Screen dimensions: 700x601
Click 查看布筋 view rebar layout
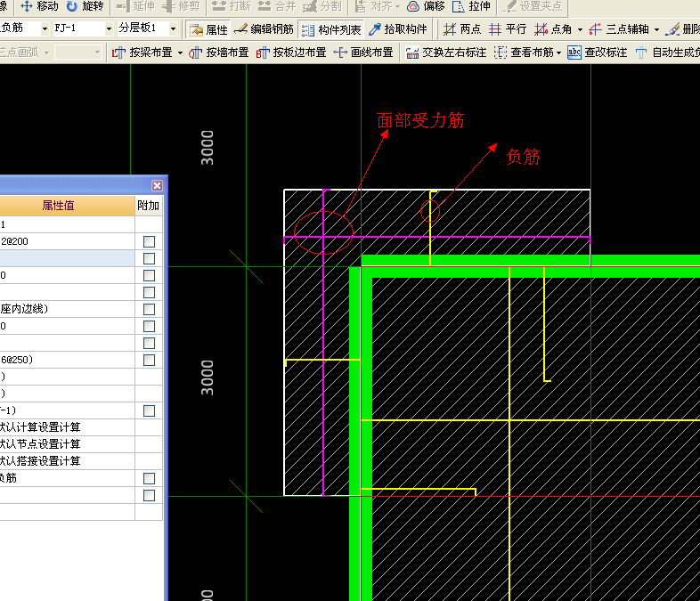[524, 53]
